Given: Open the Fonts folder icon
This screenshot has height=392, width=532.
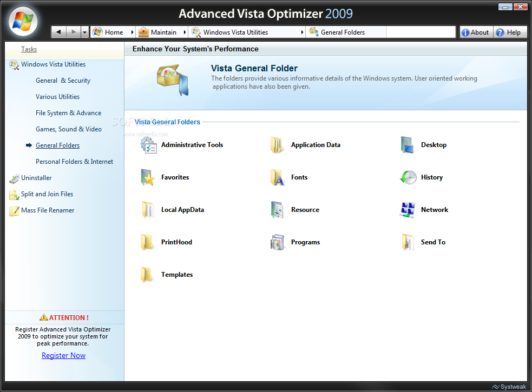Looking at the screenshot, I should pyautogui.click(x=277, y=177).
